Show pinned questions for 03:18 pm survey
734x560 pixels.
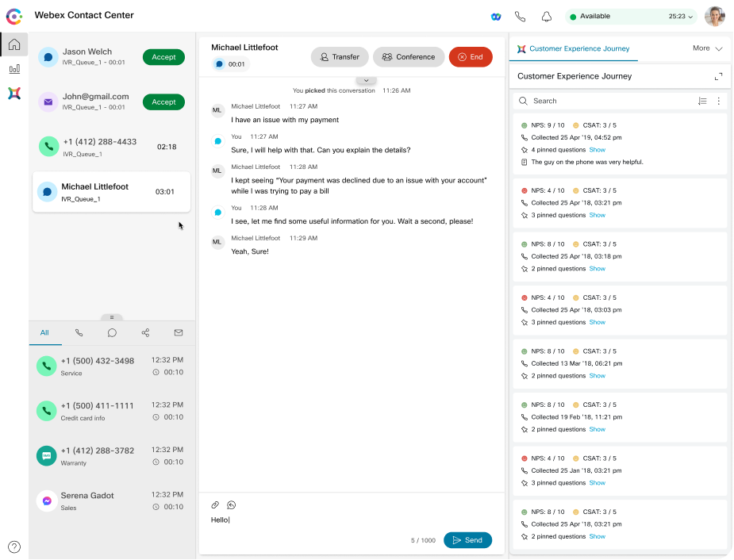[597, 269]
